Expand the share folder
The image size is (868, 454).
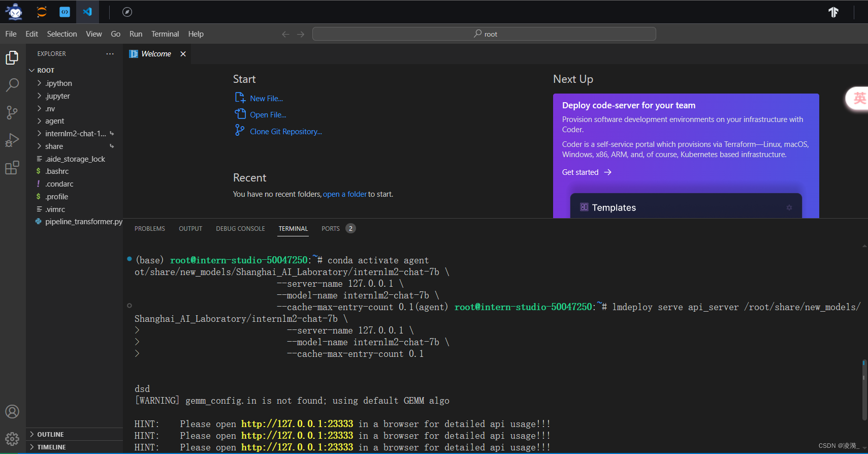39,146
